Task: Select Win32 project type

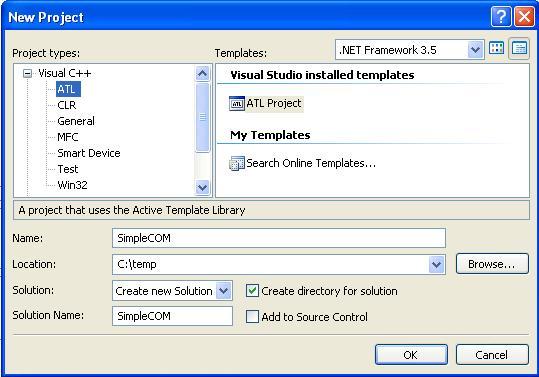Action: pos(72,185)
